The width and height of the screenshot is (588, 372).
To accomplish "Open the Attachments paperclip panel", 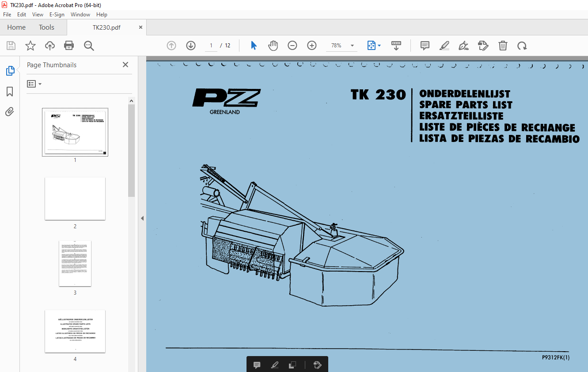I will [x=10, y=111].
